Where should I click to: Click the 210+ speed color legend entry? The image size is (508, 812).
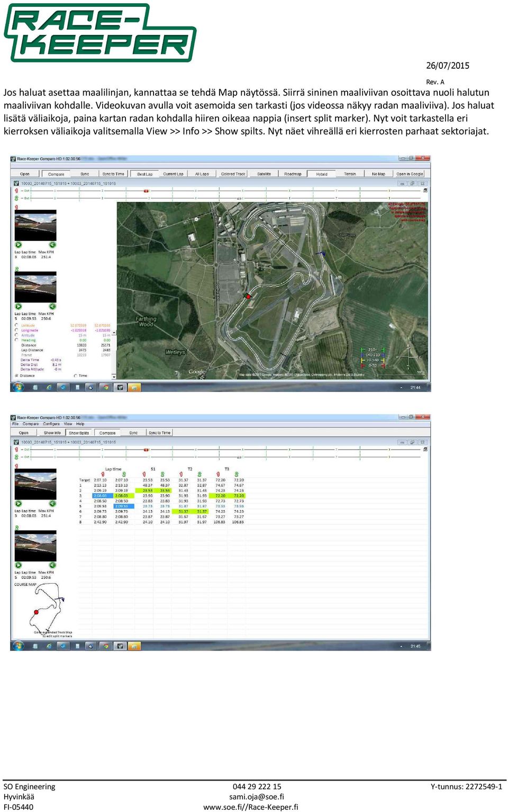point(372,350)
